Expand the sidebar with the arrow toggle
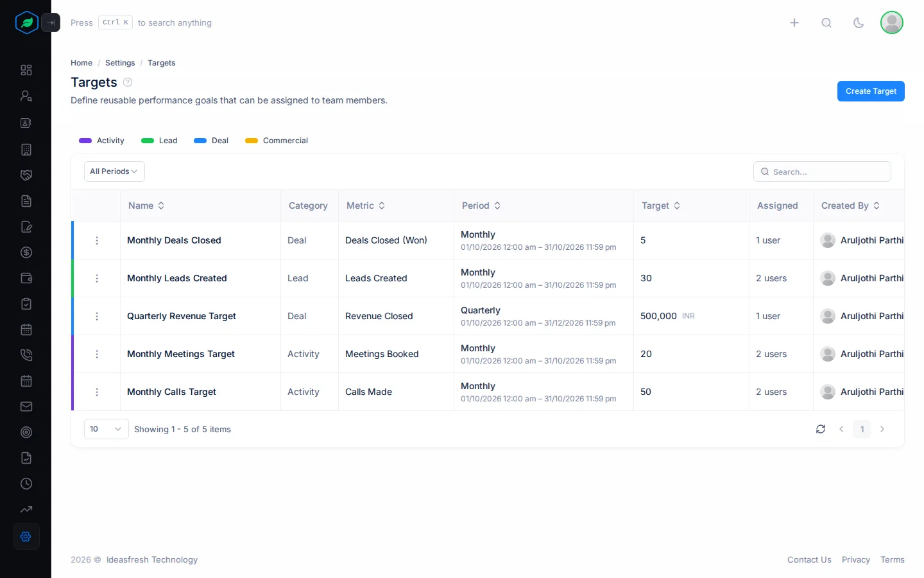 tap(51, 22)
